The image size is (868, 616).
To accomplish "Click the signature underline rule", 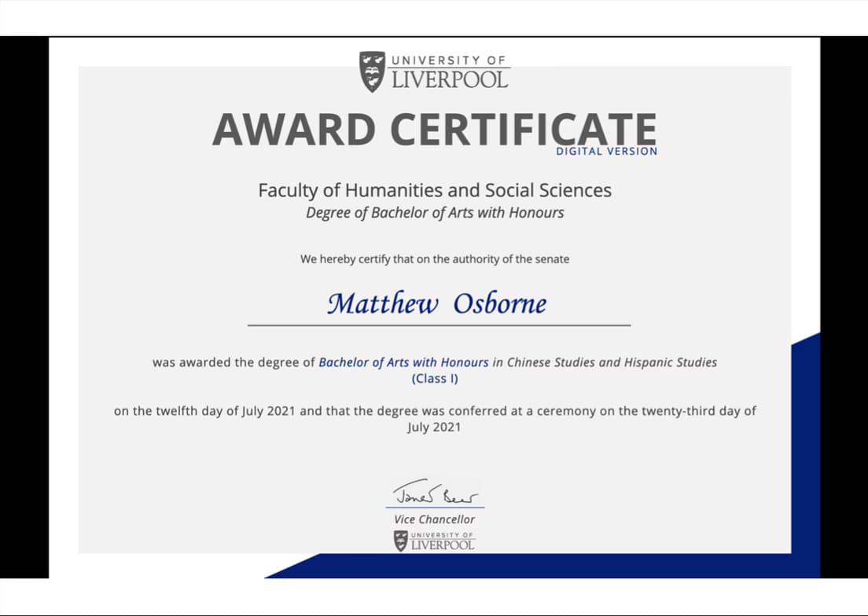I will tap(435, 507).
